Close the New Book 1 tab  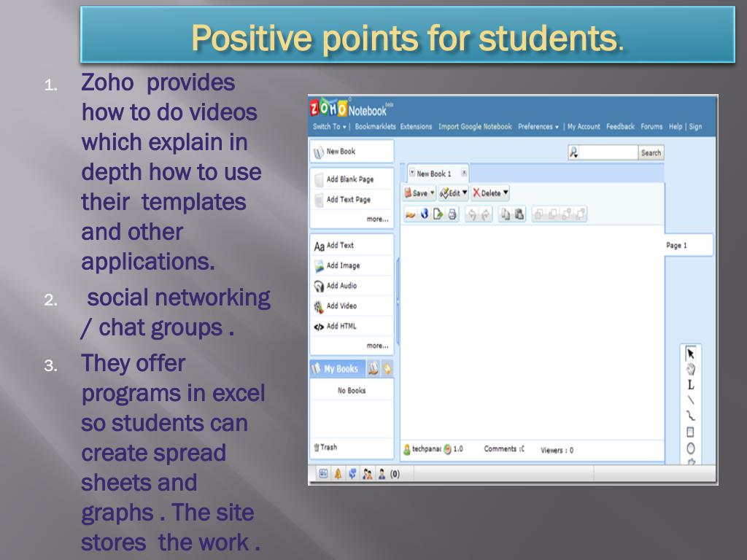point(463,173)
